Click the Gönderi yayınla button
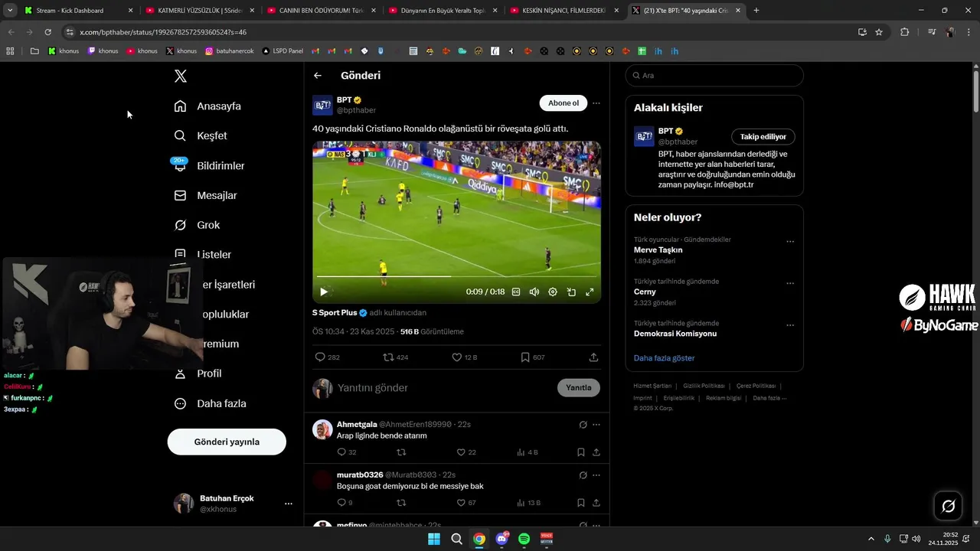 pos(227,442)
